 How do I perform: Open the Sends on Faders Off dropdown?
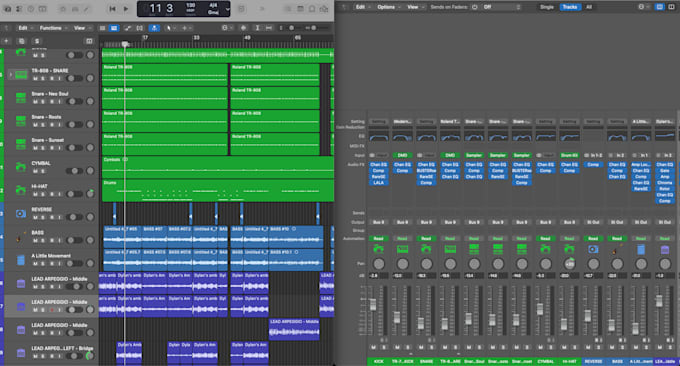(x=501, y=7)
